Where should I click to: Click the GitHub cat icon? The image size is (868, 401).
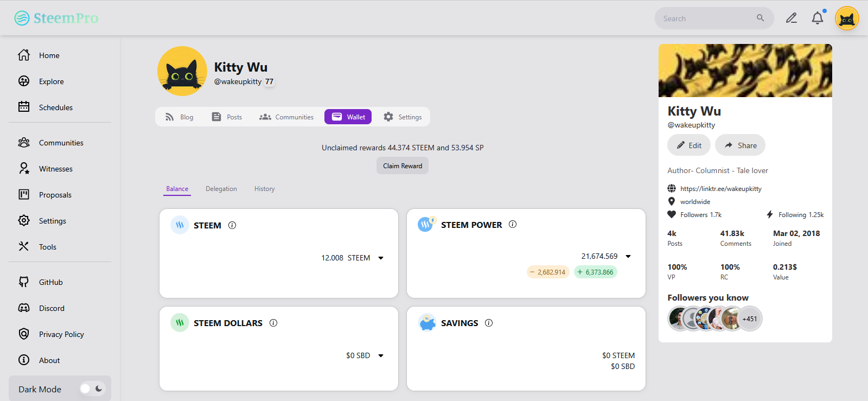[x=24, y=282]
